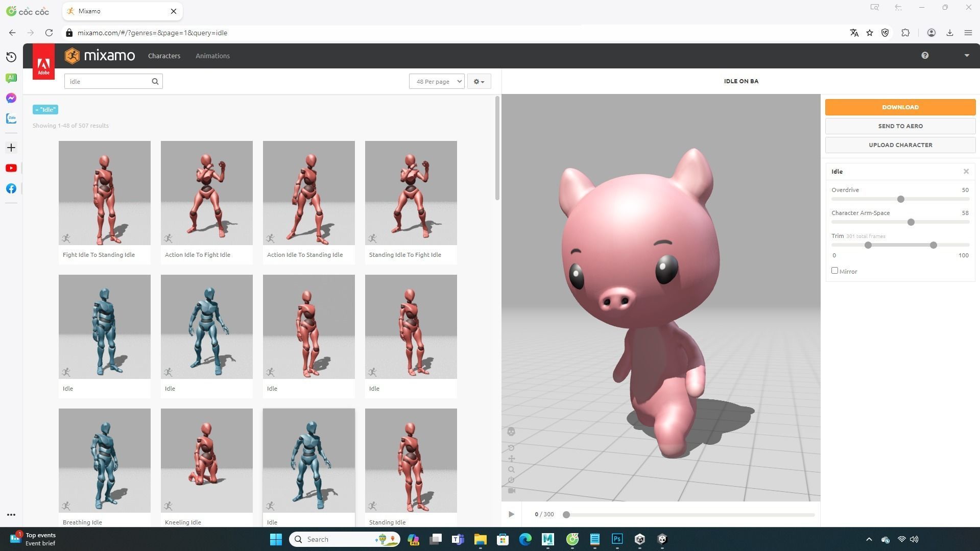Expand the account dropdown arrow in header
The width and height of the screenshot is (980, 551).
point(967,56)
